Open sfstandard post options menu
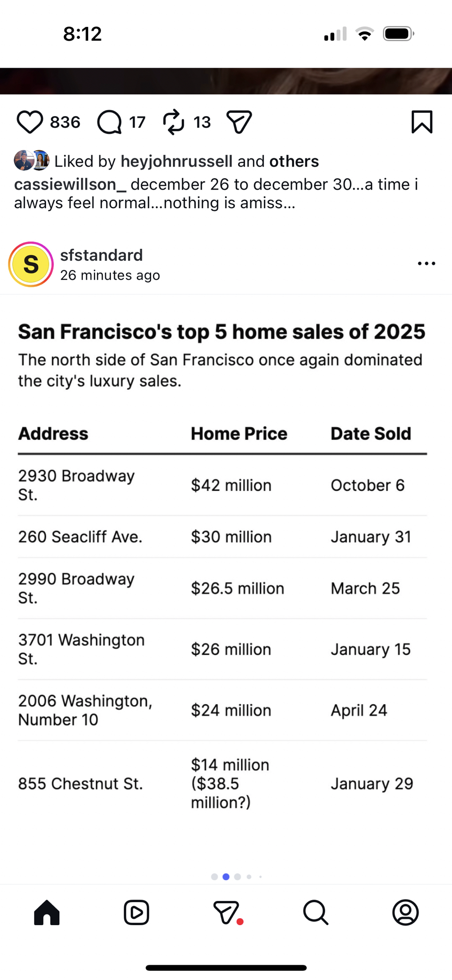452x980 pixels. coord(427,264)
